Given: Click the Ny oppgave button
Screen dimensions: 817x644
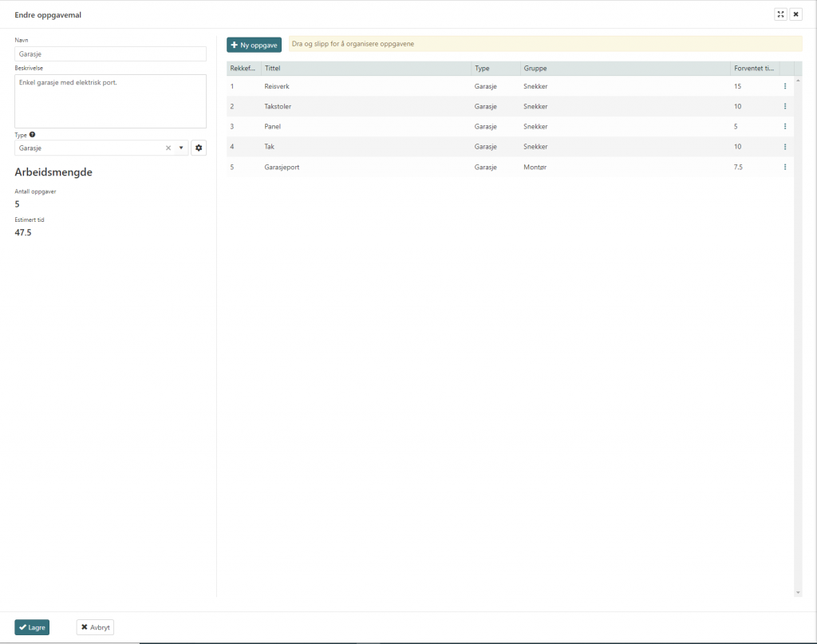Looking at the screenshot, I should tap(254, 45).
